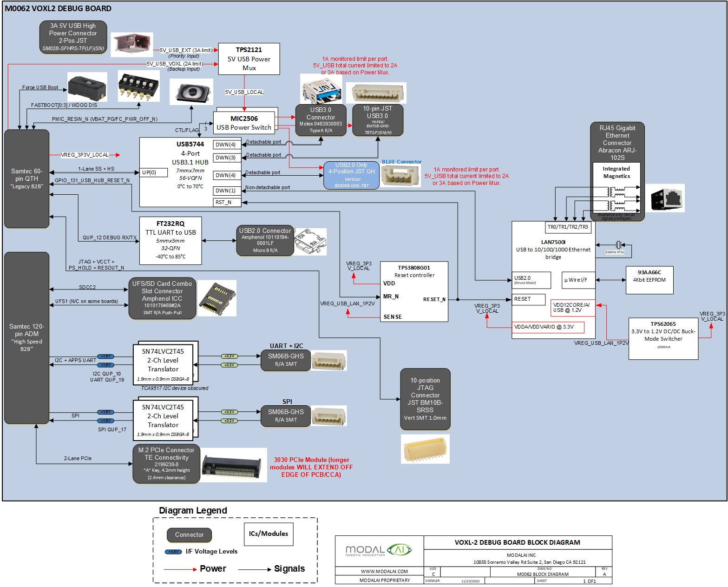Click the DWN(3) port box on the hub

coord(228,158)
